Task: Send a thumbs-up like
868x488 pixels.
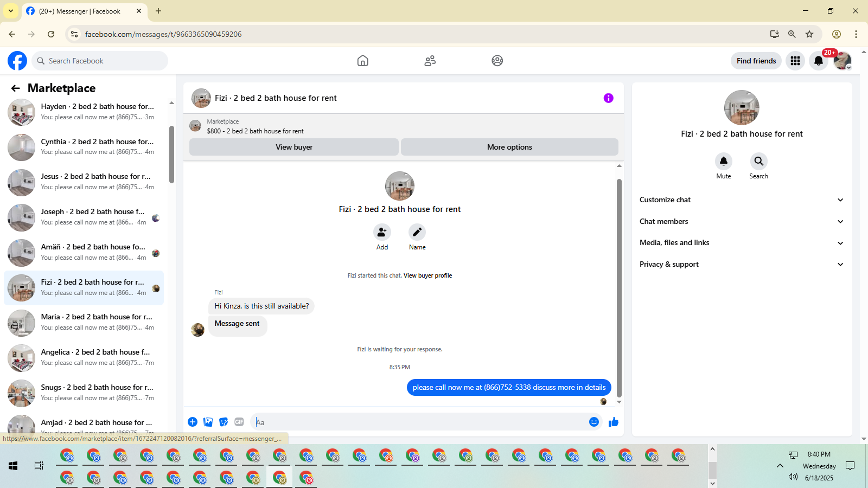Action: pyautogui.click(x=614, y=422)
